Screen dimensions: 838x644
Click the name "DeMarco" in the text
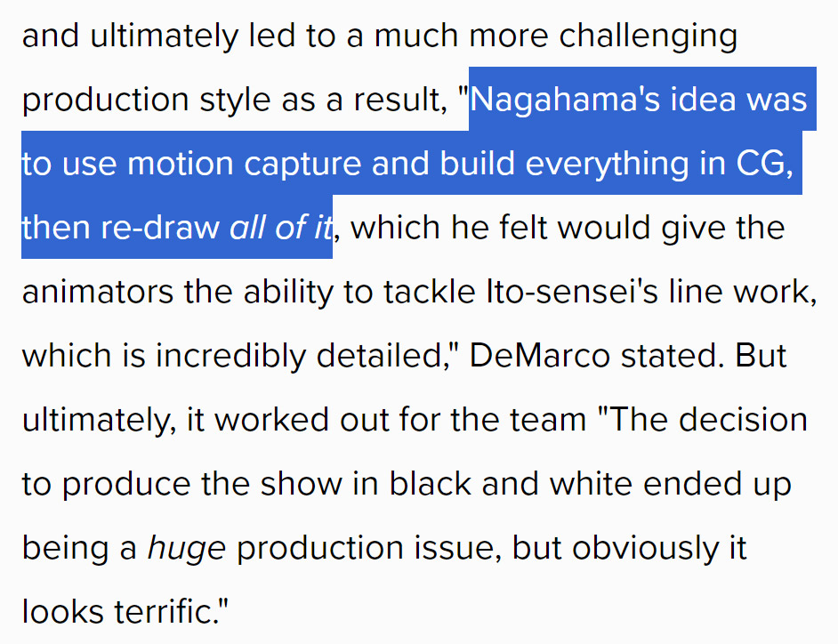pyautogui.click(x=538, y=356)
